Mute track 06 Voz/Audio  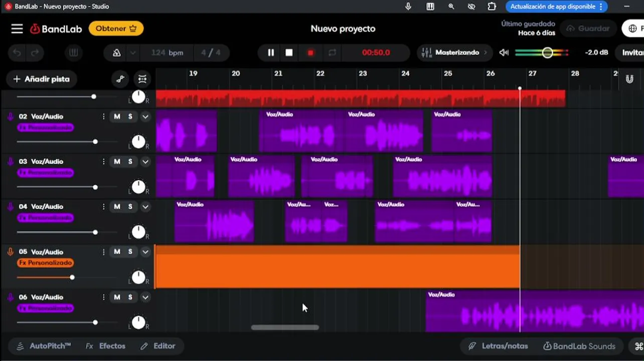click(x=117, y=297)
